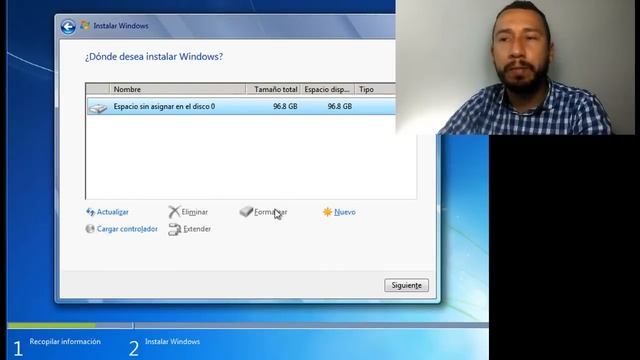
Task: Click the Formatear link
Action: pos(271,212)
